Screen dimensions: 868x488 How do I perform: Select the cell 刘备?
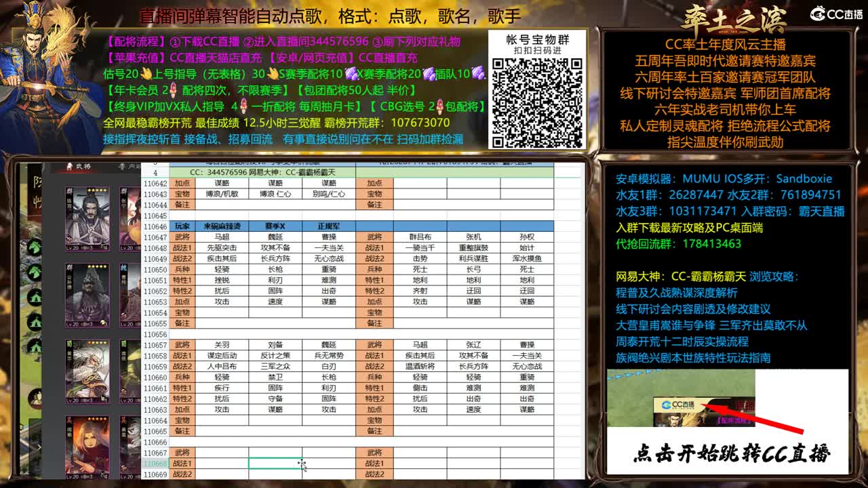275,345
